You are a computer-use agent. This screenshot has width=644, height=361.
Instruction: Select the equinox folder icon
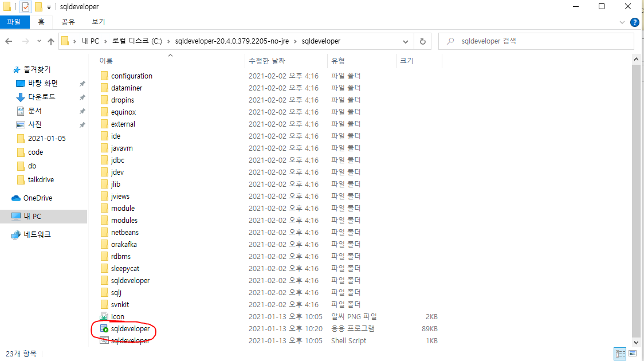coord(104,112)
